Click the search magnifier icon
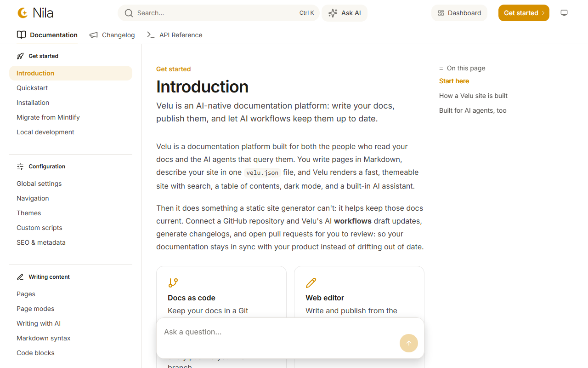 [129, 13]
